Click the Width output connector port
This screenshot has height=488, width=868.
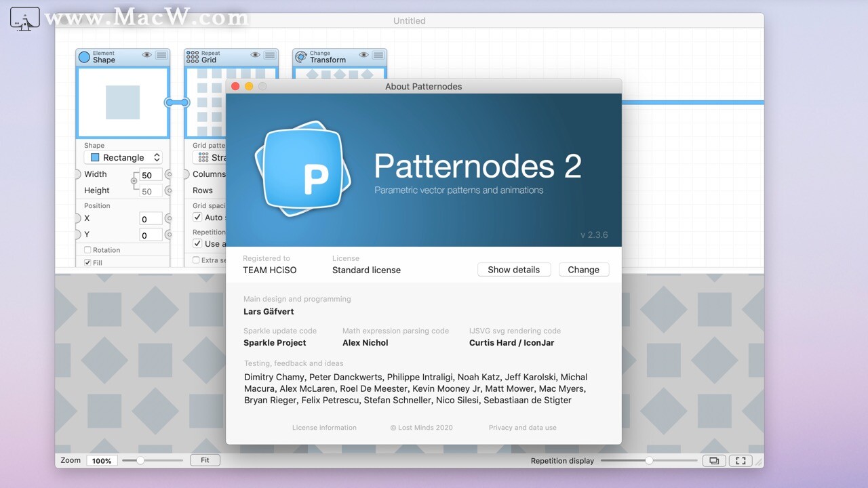pyautogui.click(x=169, y=174)
